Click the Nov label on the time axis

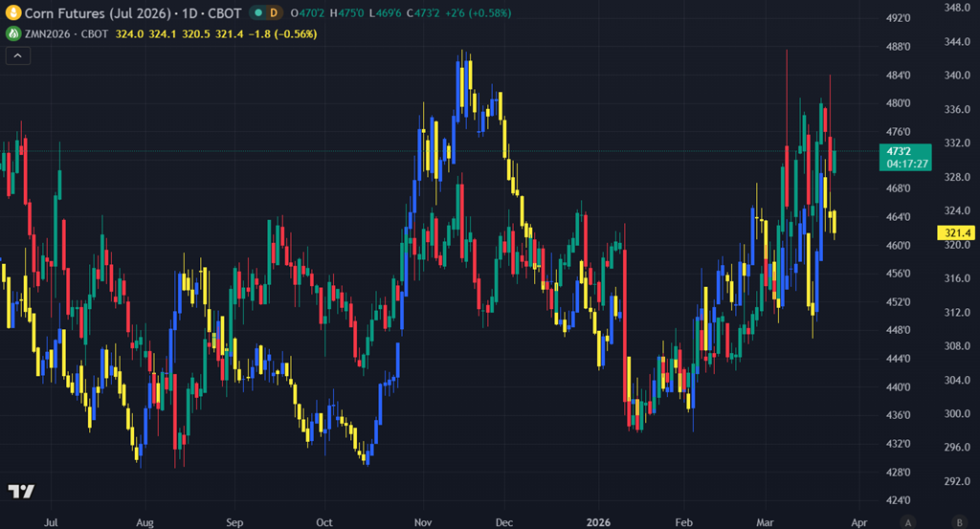(421, 522)
